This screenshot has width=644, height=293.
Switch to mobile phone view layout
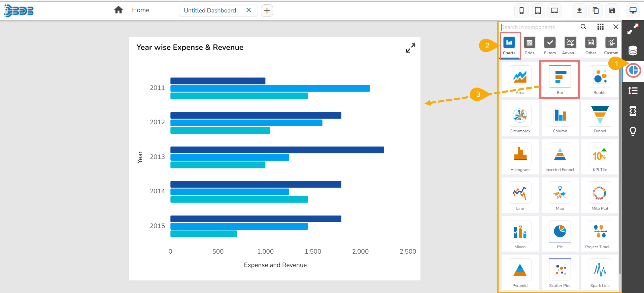point(521,11)
